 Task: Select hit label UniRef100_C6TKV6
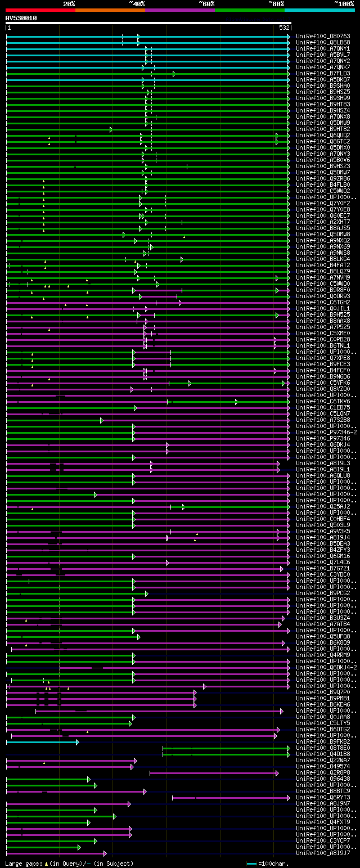coord(323,401)
